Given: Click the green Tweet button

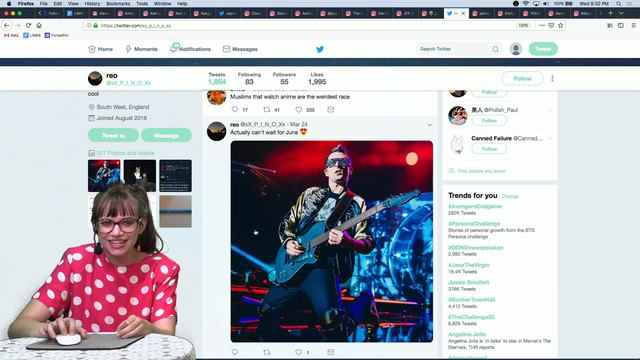Looking at the screenshot, I should [x=543, y=49].
